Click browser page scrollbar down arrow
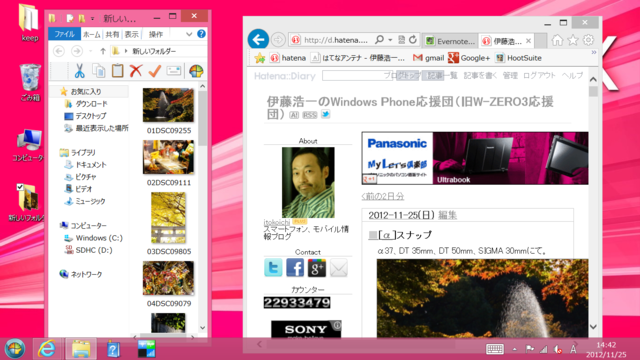640x360 pixels. (x=593, y=327)
